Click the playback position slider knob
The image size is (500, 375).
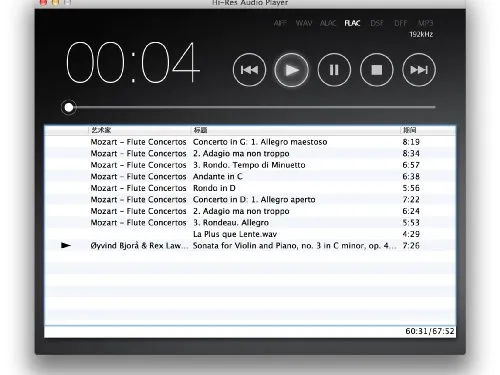(69, 107)
